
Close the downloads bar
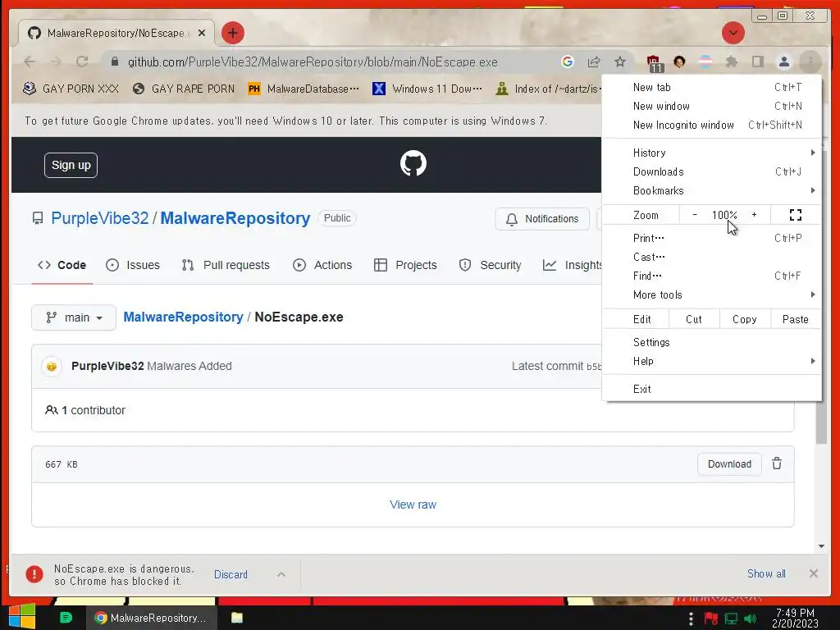813,573
